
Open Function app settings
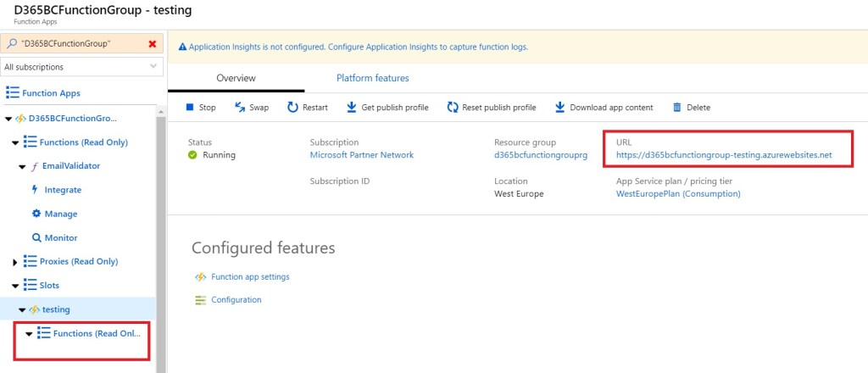pos(249,277)
